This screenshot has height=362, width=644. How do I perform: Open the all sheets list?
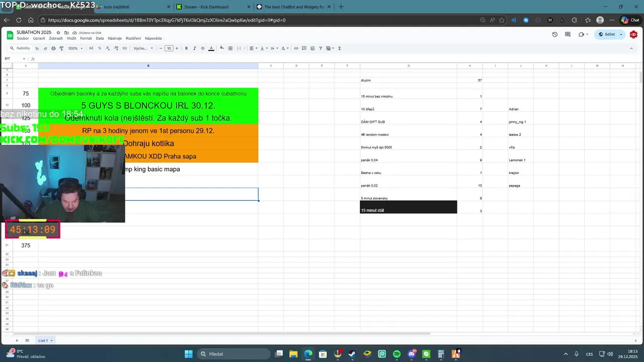point(27,340)
